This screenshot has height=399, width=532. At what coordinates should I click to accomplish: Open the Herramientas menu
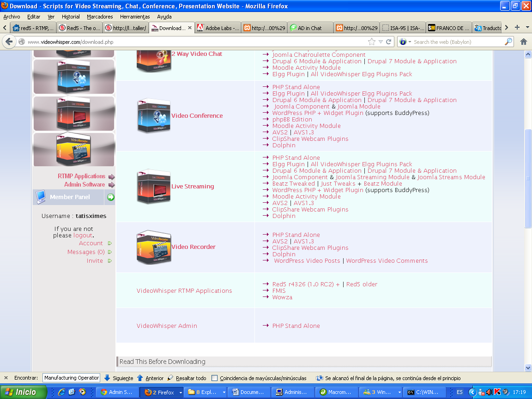pyautogui.click(x=135, y=17)
